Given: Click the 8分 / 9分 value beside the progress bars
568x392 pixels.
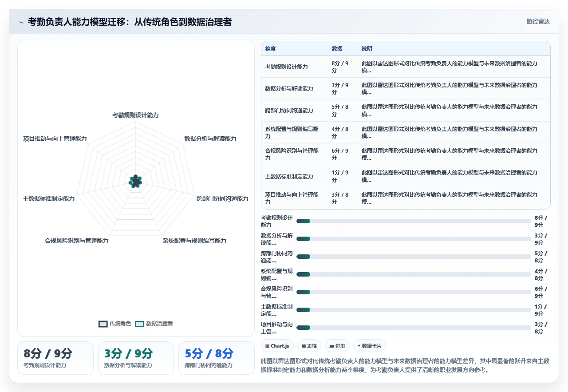Looking at the screenshot, I should click(x=541, y=221).
